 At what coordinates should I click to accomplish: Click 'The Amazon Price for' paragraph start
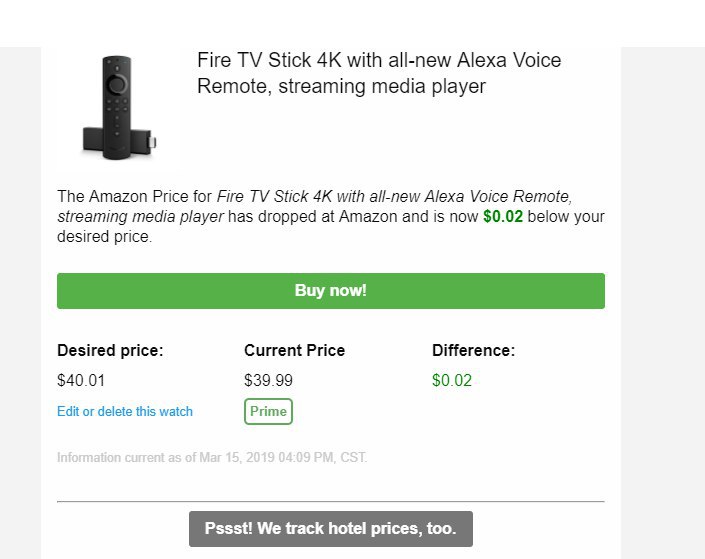(x=134, y=195)
